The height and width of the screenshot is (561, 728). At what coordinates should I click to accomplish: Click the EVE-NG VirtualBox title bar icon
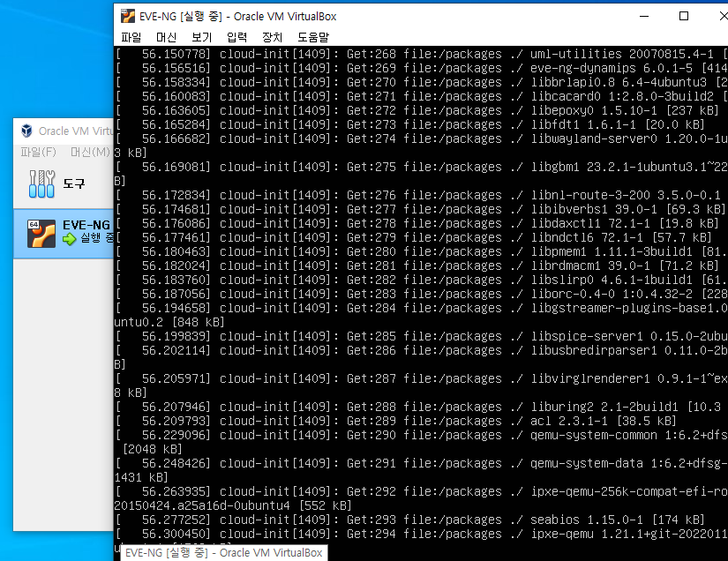pyautogui.click(x=128, y=16)
